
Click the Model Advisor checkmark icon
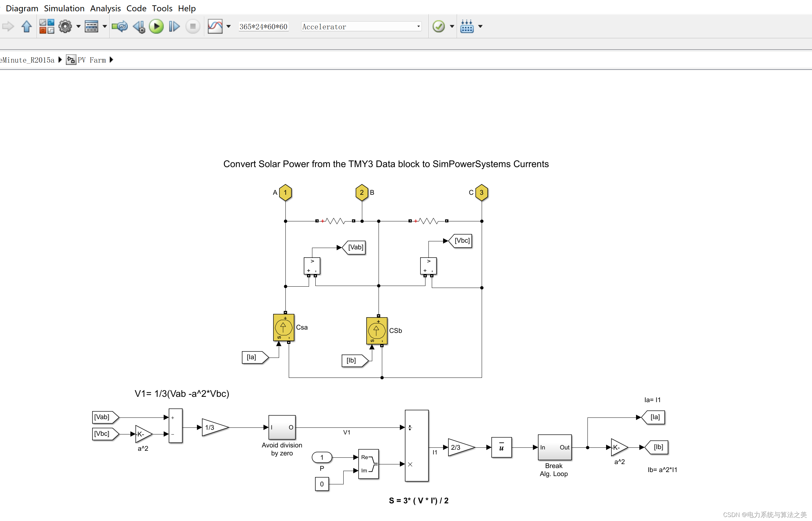(x=438, y=26)
